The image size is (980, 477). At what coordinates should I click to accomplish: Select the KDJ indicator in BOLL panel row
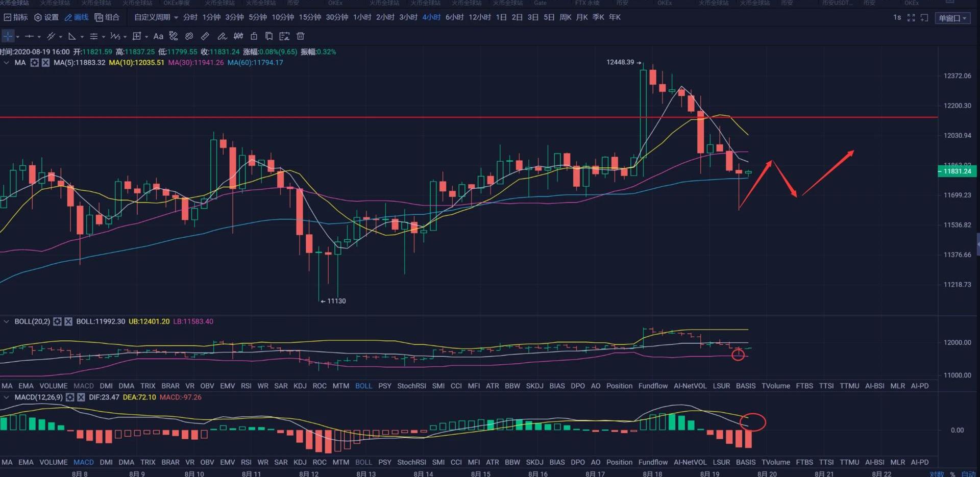coord(300,386)
